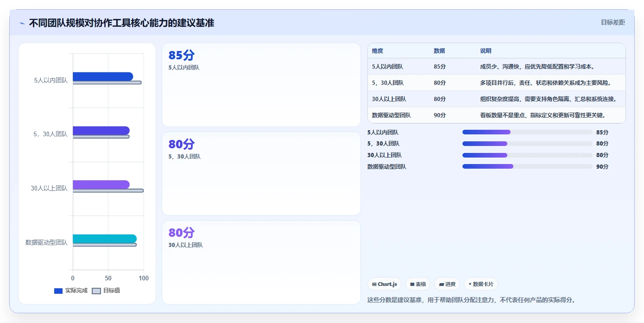Select the 5人以内团队 cell in the table
The height and width of the screenshot is (323, 644).
[387, 67]
